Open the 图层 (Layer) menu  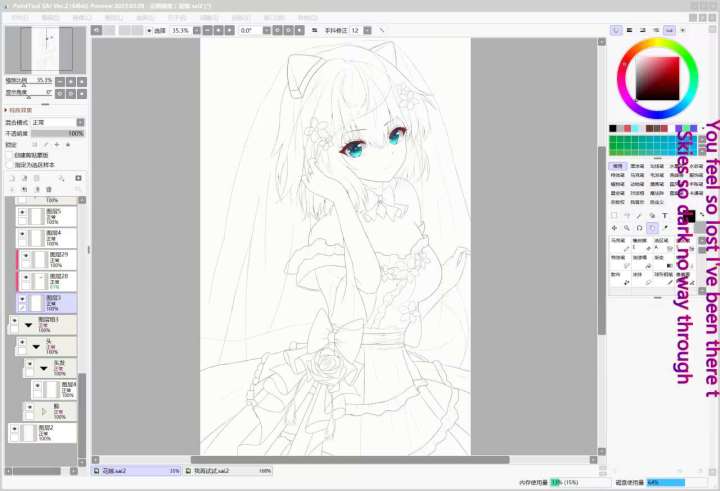tap(113, 17)
